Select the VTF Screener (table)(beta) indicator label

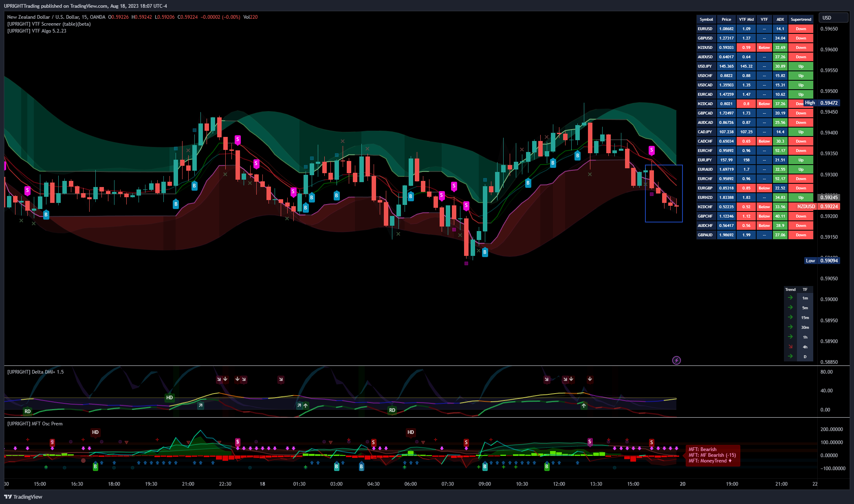pyautogui.click(x=49, y=24)
